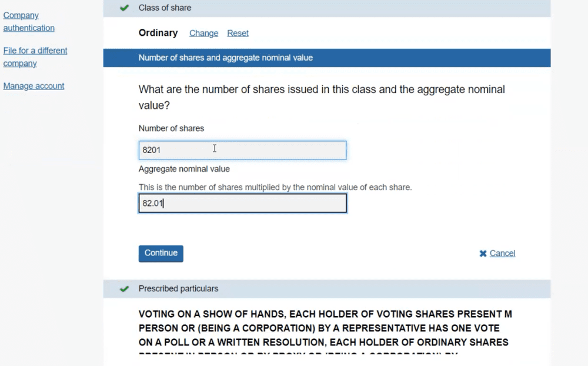
Task: Expand the Number of shares and aggregate nominal value section
Action: (x=225, y=58)
